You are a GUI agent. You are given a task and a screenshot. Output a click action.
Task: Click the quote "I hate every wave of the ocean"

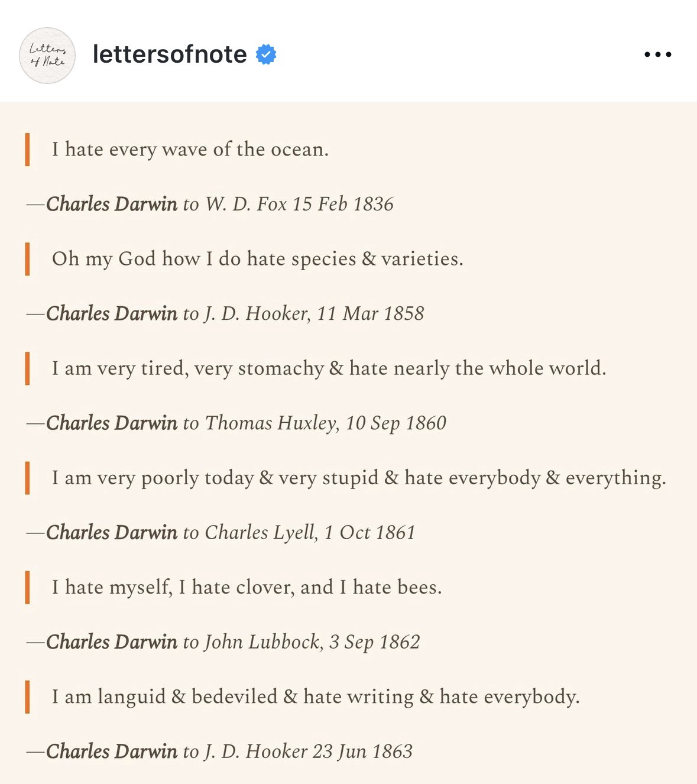click(x=190, y=150)
